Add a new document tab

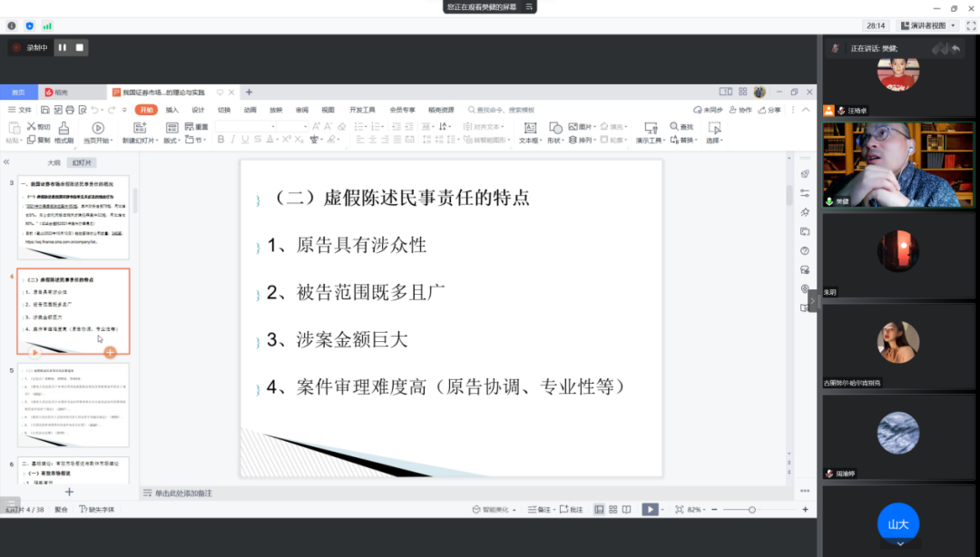pos(249,92)
